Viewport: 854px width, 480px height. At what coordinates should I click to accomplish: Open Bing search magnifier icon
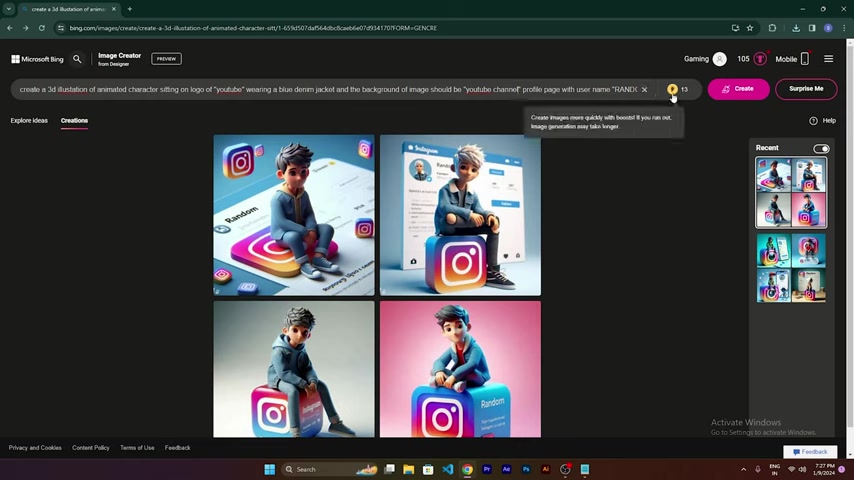pos(77,59)
